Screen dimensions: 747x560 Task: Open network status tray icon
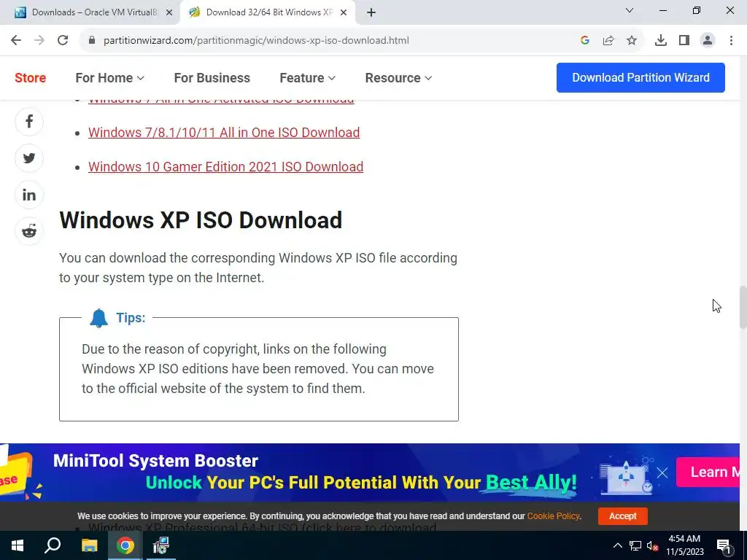(635, 545)
